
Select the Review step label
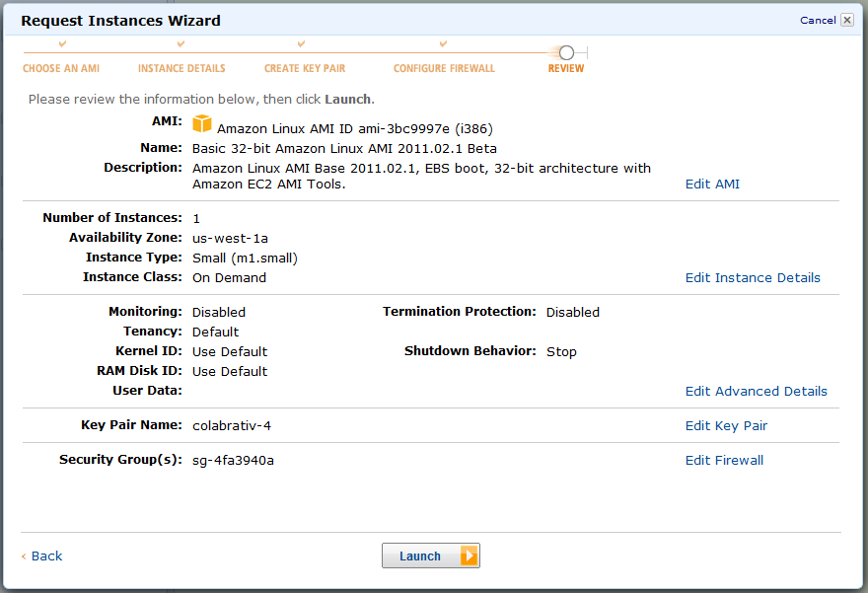click(566, 68)
